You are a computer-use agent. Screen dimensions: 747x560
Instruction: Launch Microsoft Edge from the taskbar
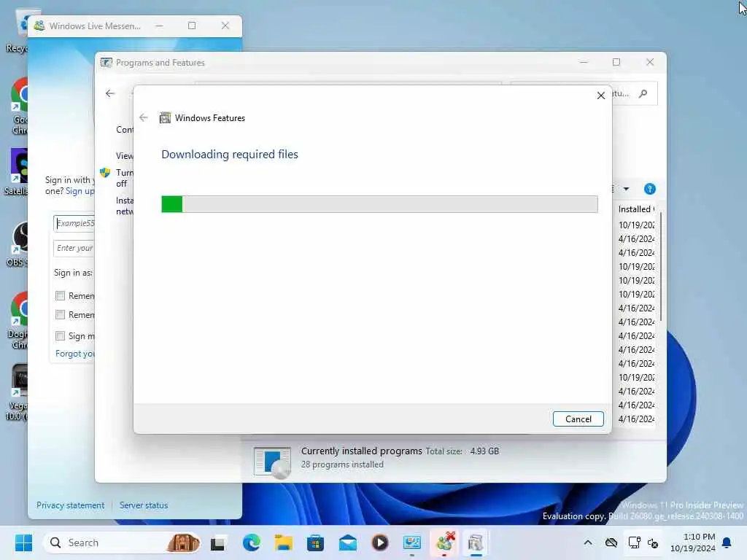[x=251, y=542]
